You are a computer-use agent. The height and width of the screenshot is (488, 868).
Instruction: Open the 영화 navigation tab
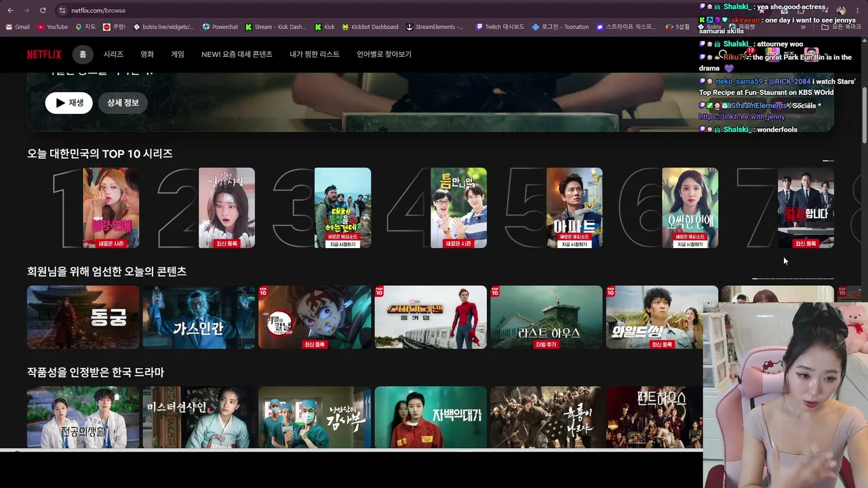(x=147, y=54)
